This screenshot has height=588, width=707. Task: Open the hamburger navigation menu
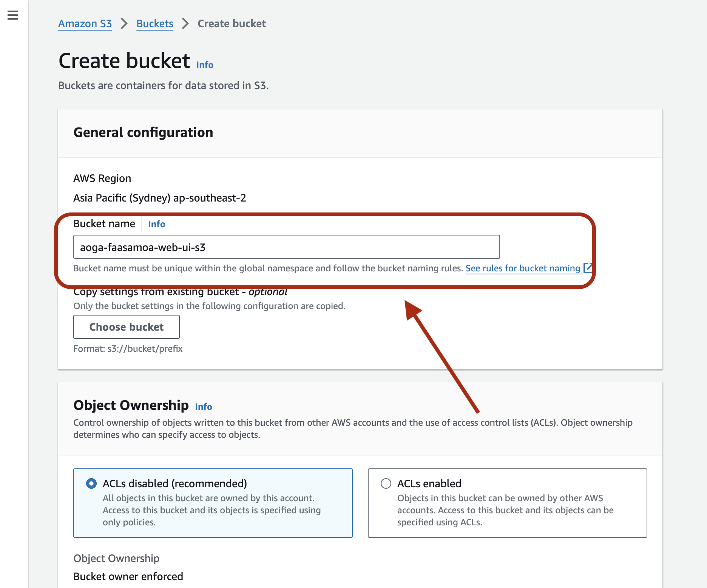(13, 15)
